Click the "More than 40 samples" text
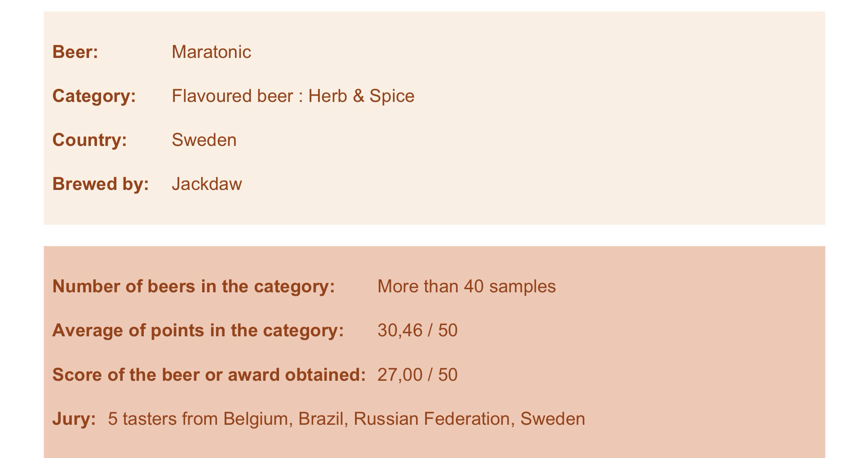Viewport: 868px width, 458px height. pos(466,286)
